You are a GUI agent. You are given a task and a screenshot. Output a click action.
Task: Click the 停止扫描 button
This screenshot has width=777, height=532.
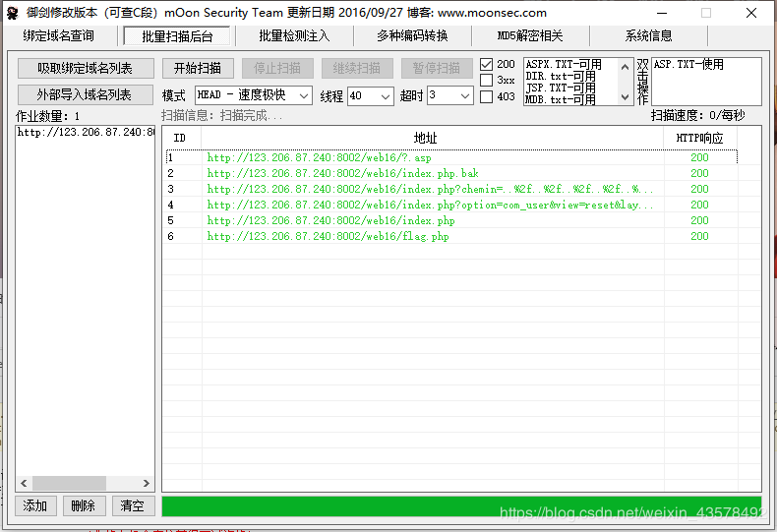pos(277,68)
